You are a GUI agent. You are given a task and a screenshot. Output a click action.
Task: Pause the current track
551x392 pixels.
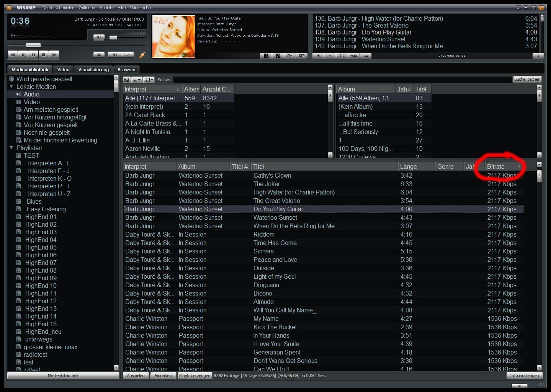coord(33,55)
